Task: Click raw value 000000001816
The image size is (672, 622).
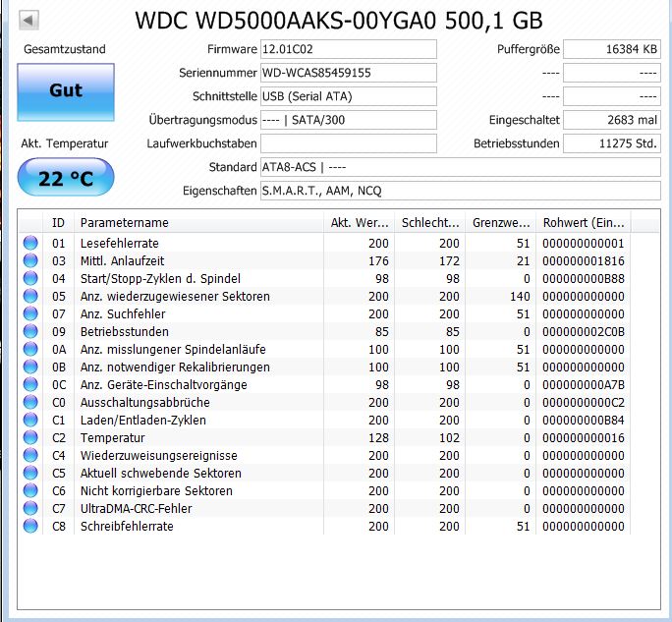Action: pyautogui.click(x=584, y=261)
